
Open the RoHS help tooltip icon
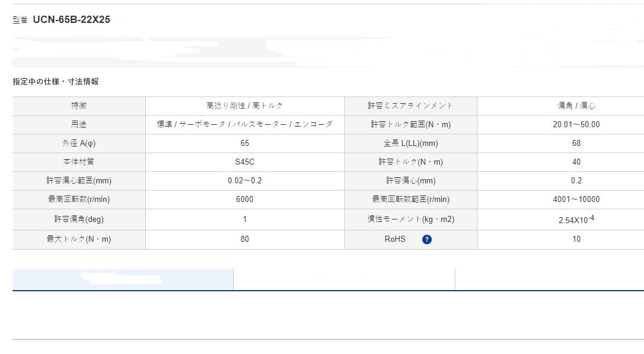(428, 239)
